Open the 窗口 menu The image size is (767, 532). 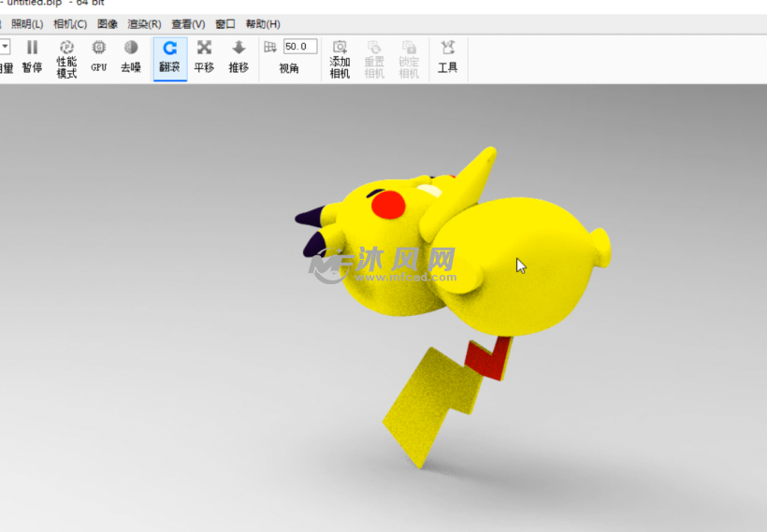(x=225, y=24)
